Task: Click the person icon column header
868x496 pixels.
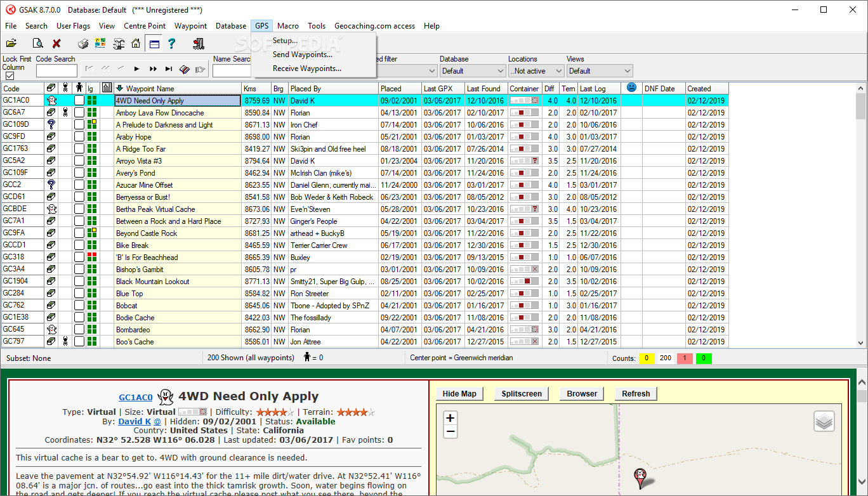Action: 79,88
